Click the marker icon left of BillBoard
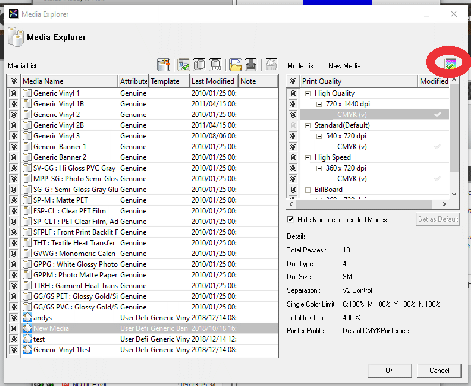The height and width of the screenshot is (386, 471). (293, 189)
